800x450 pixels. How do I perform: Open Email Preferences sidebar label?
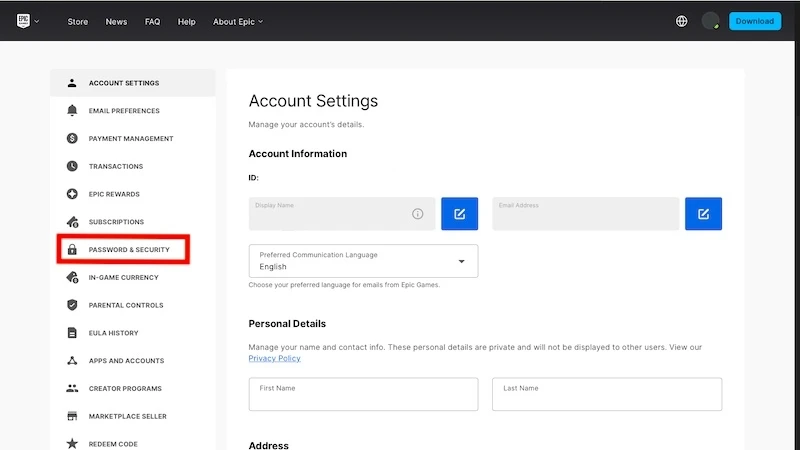click(124, 111)
